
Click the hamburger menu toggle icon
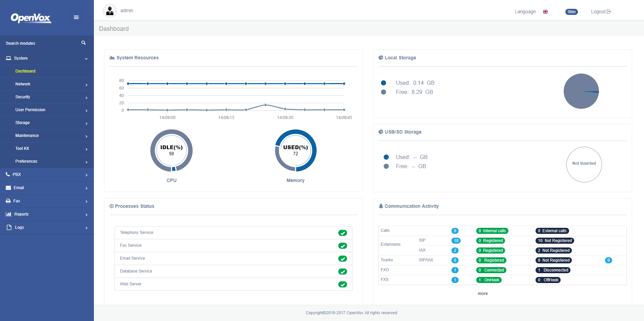point(76,17)
